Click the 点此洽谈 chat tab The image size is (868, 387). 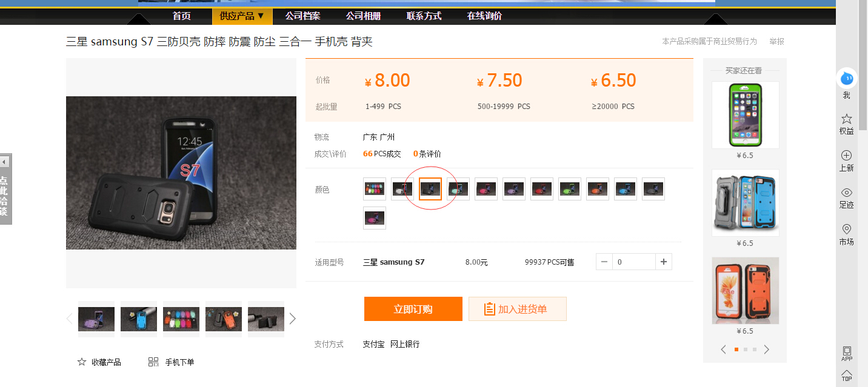click(x=4, y=196)
